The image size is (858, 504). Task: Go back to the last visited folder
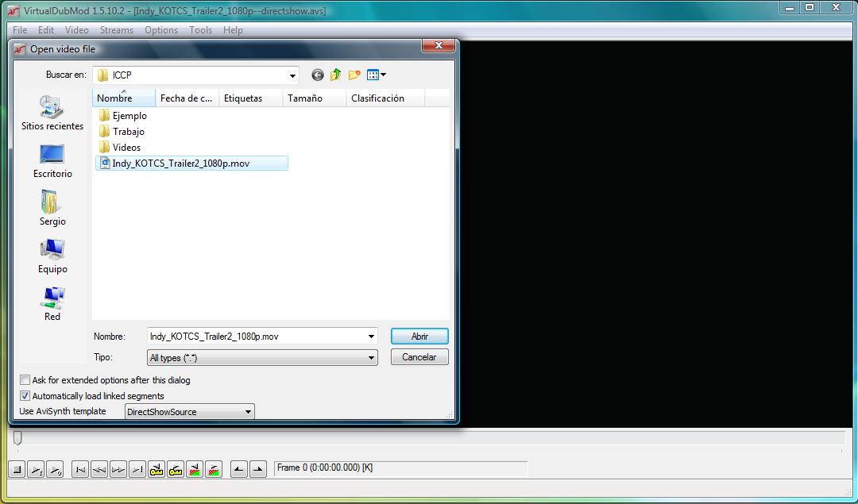[x=317, y=75]
